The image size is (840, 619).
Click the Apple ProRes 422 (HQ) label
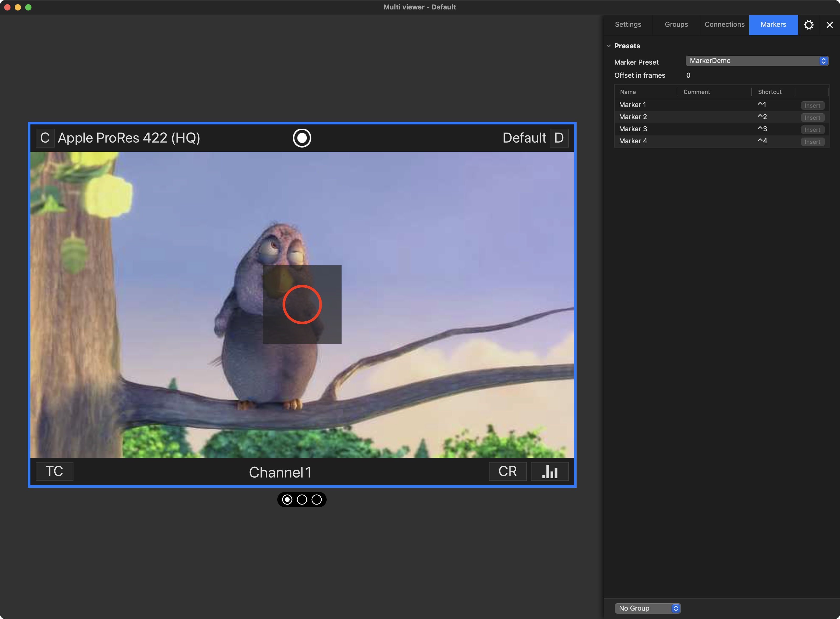coord(129,138)
